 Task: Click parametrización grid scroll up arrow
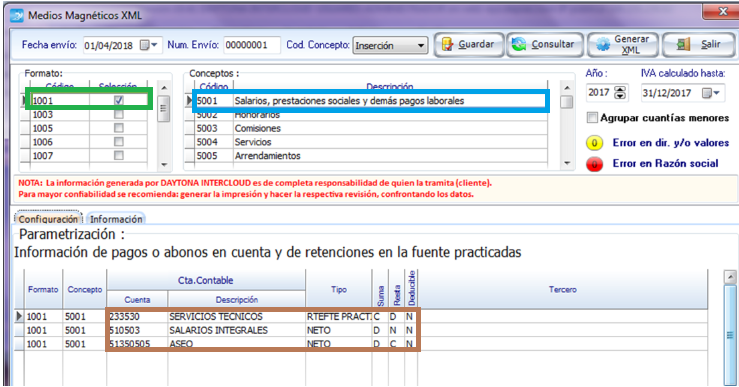coord(730,277)
